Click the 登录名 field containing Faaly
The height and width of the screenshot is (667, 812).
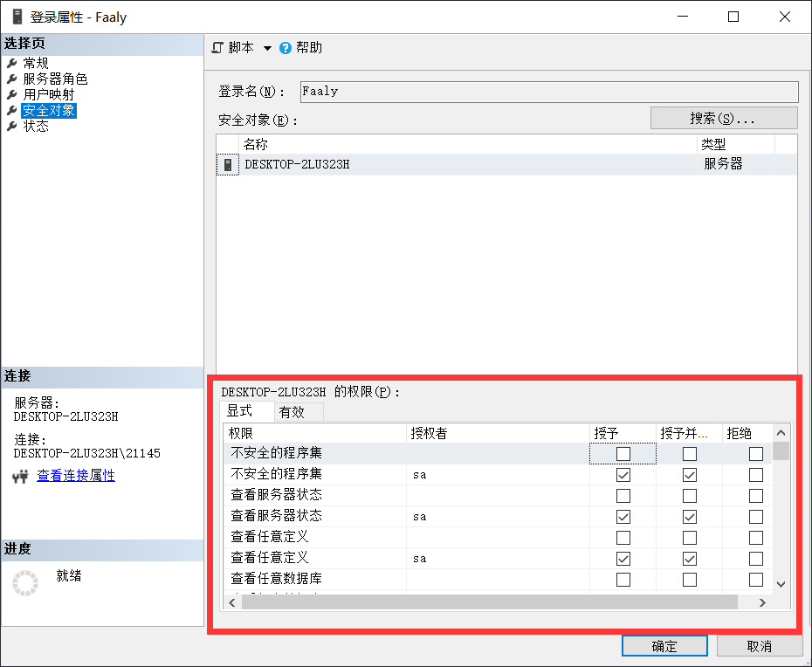tap(549, 92)
